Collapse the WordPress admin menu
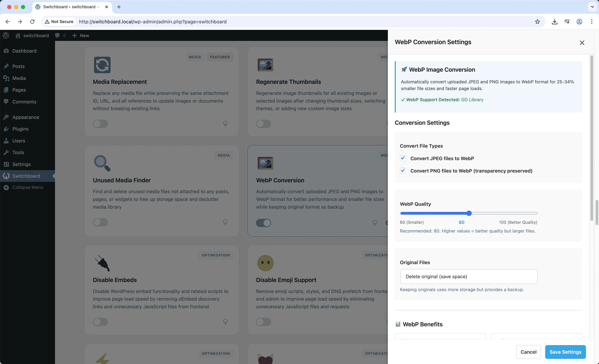Image resolution: width=599 pixels, height=364 pixels. point(27,187)
